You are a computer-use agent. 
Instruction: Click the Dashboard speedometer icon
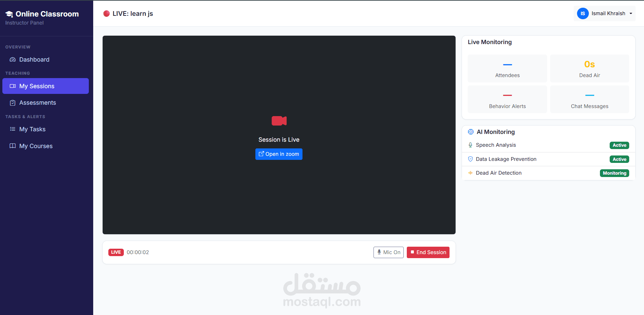(13, 60)
